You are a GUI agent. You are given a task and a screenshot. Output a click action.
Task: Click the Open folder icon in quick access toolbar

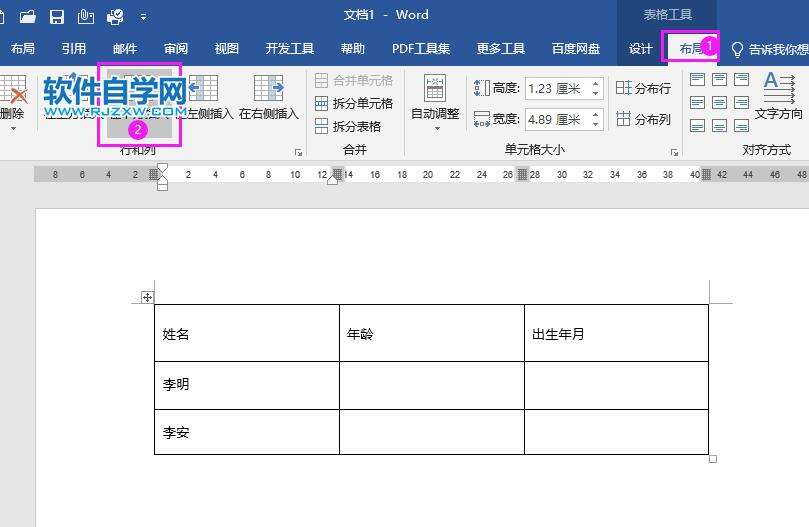(27, 17)
